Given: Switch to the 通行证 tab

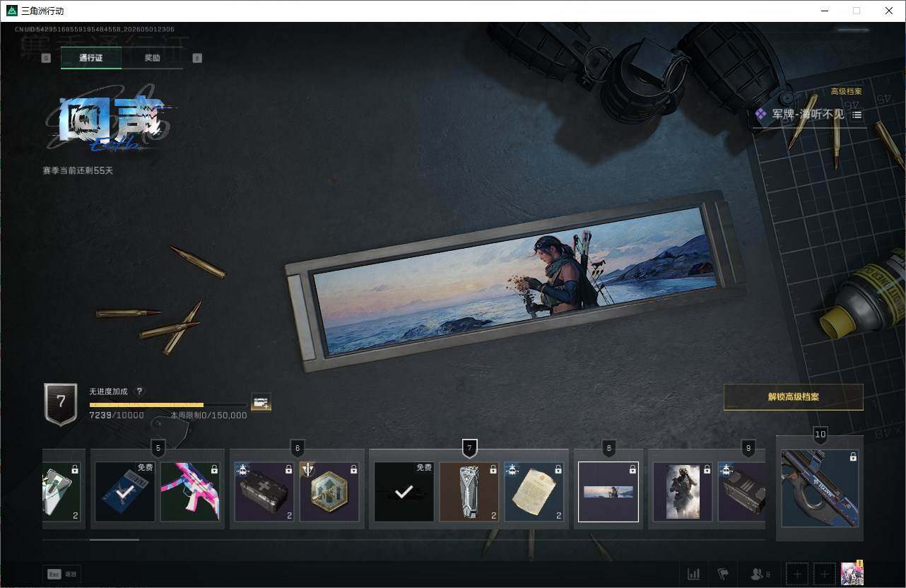Looking at the screenshot, I should 91,58.
